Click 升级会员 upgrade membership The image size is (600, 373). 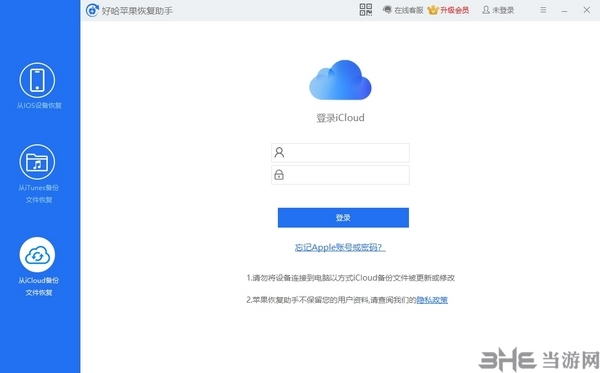(x=448, y=10)
